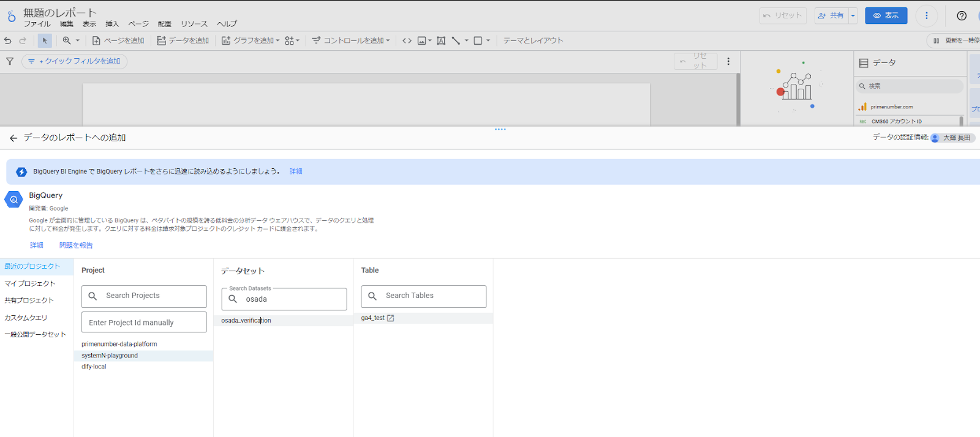The width and height of the screenshot is (980, 437).
Task: Open the line type dropdown arrow
Action: [x=467, y=40]
